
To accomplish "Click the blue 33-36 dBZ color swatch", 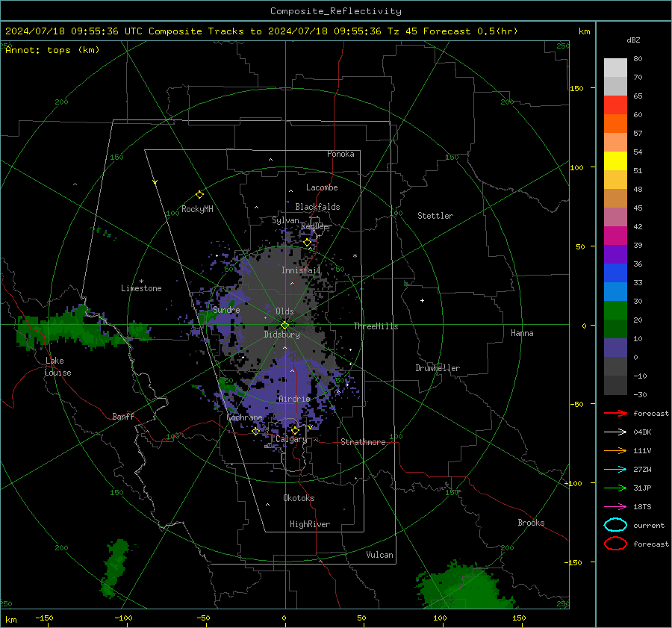I will 615,273.
